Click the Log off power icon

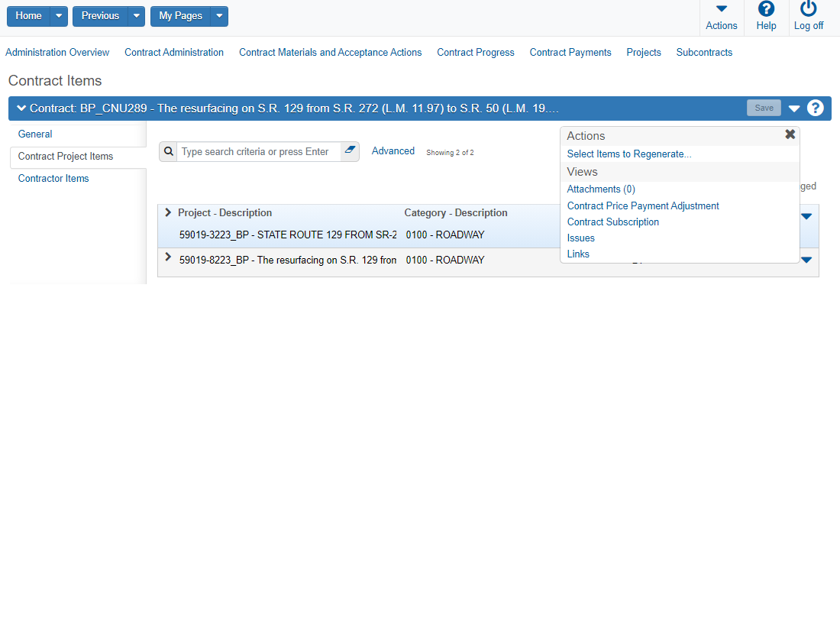point(808,9)
